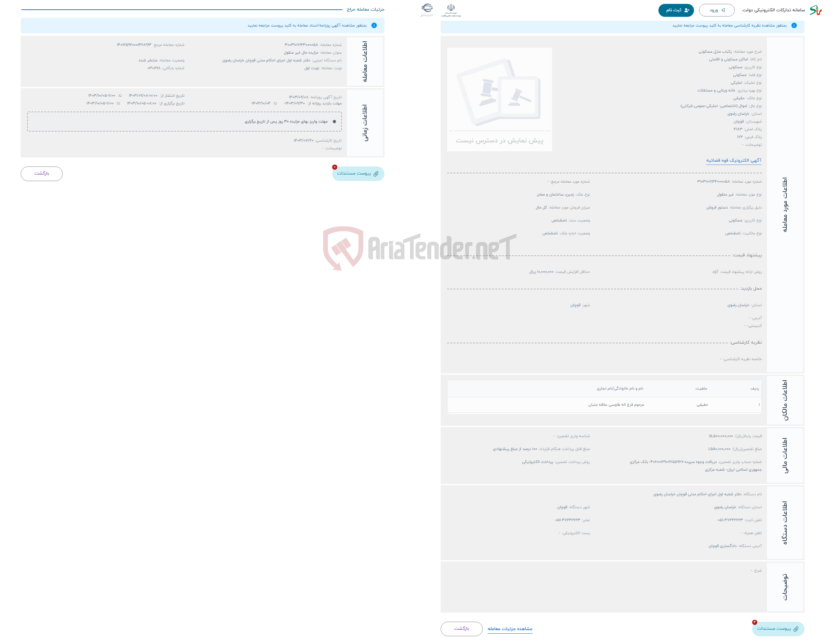Click the بازگشت button on left panel
840x644 pixels.
coord(43,174)
